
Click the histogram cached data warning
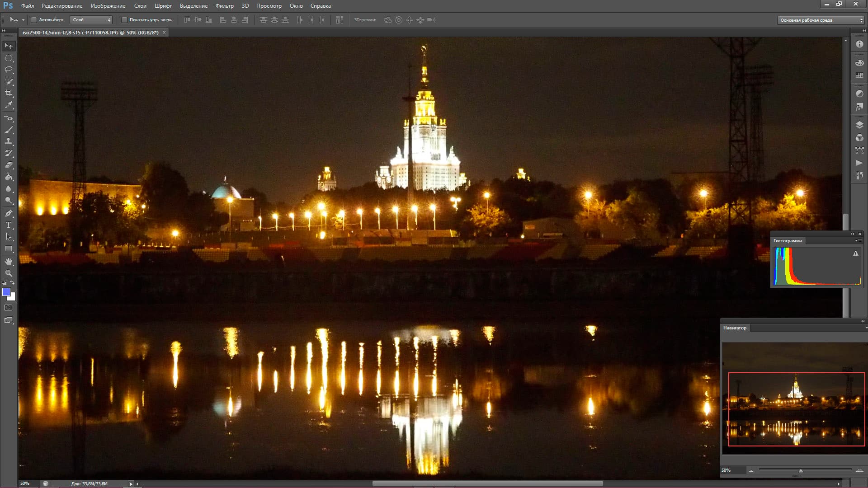pos(855,254)
